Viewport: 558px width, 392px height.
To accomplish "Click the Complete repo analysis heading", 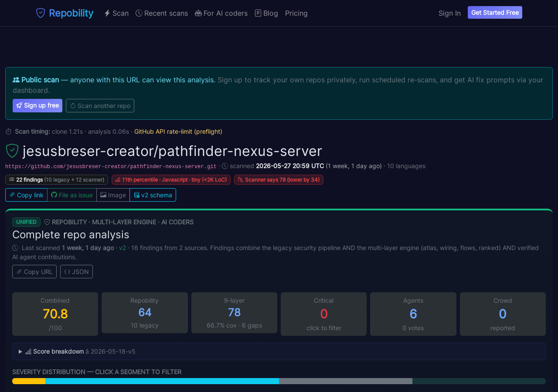I will pyautogui.click(x=71, y=234).
